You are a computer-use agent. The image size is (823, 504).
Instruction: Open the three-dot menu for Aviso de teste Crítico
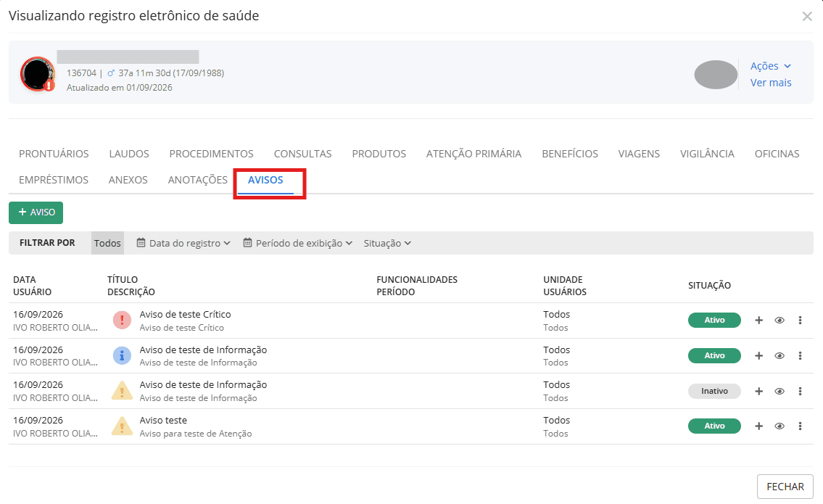pos(800,321)
